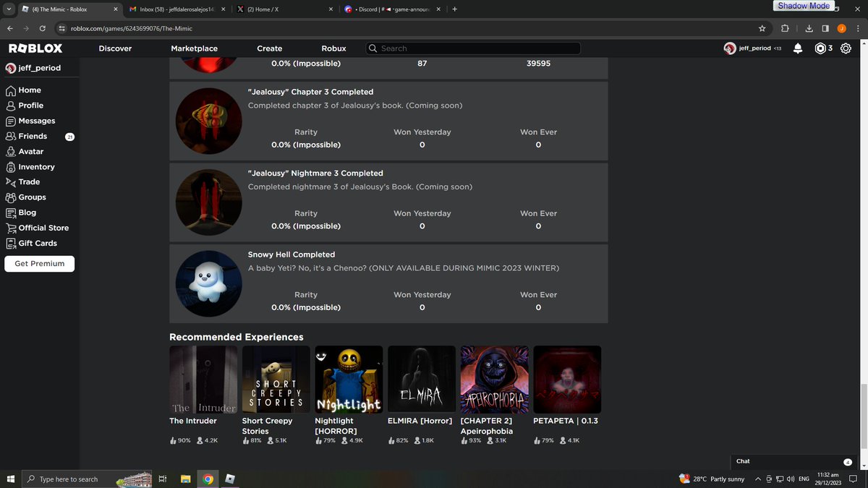Open ELMIRA [Horror] experience thumbnail
The height and width of the screenshot is (488, 868).
(x=422, y=380)
